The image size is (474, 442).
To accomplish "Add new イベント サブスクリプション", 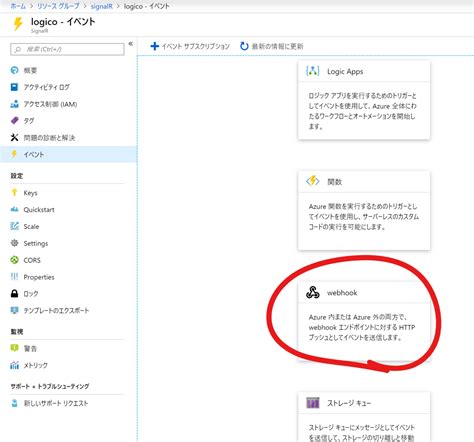I will 190,46.
